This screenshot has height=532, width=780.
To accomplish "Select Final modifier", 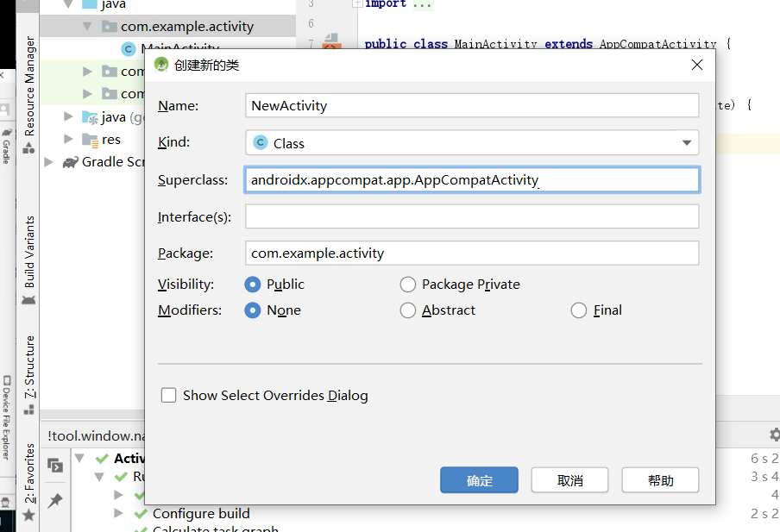I will 579,310.
